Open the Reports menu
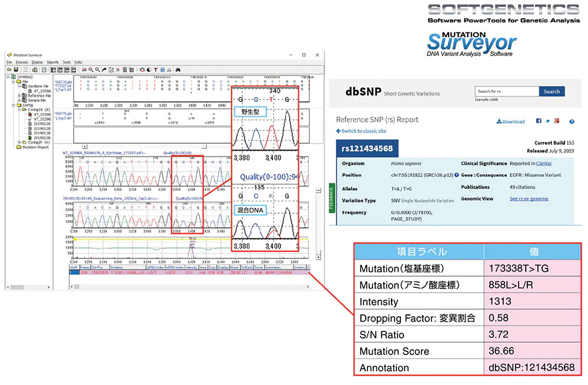This screenshot has height=385, width=588. pyautogui.click(x=52, y=62)
